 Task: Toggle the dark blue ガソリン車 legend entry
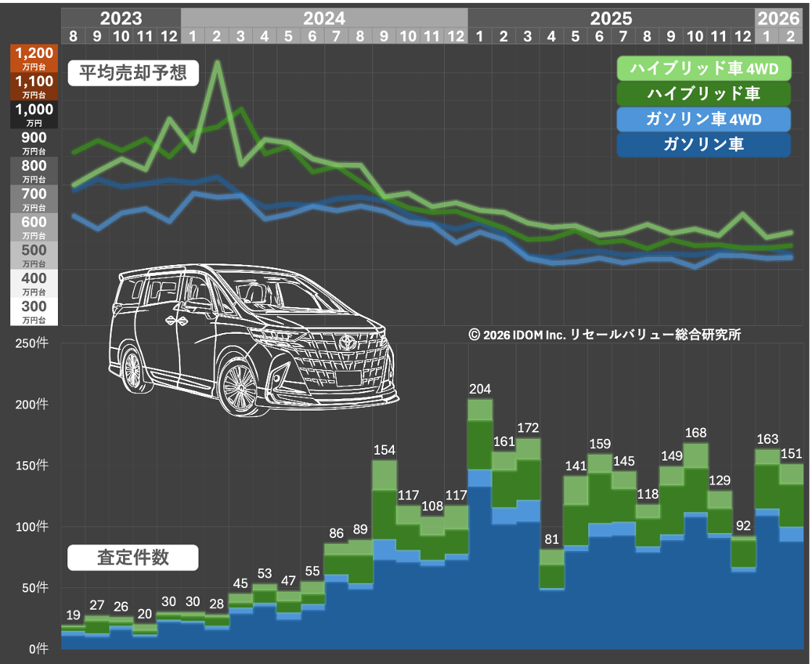coord(703,144)
